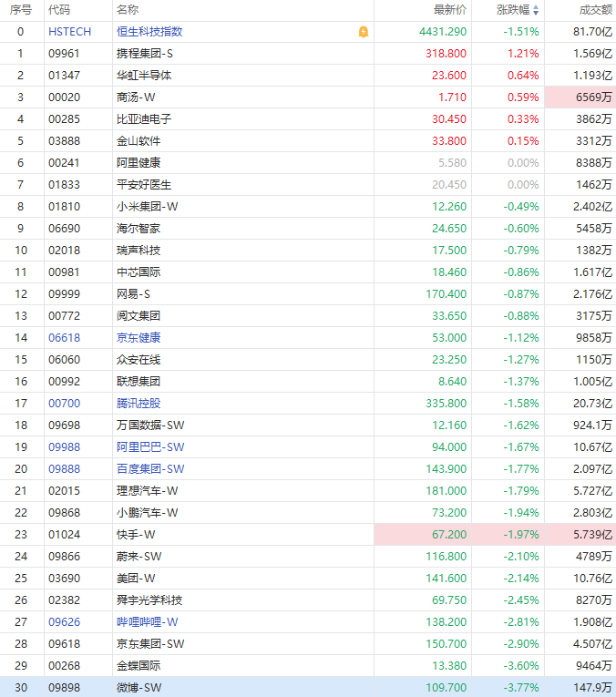Click index price 4431.290

pyautogui.click(x=443, y=32)
